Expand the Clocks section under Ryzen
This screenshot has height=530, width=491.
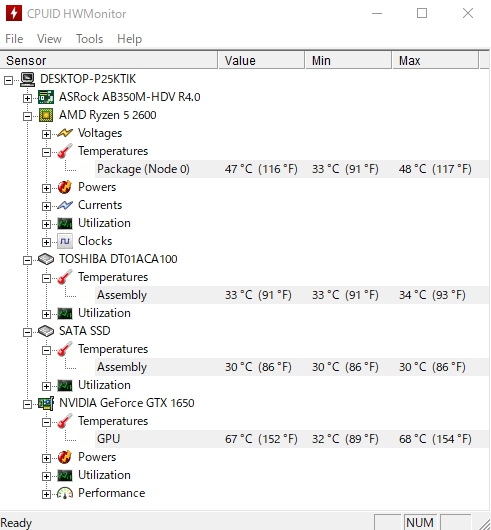click(x=46, y=242)
